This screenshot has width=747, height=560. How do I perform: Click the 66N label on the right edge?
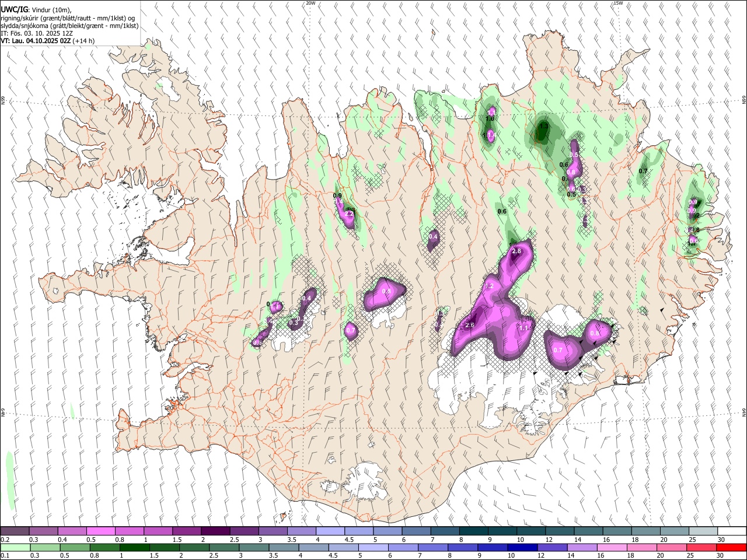point(743,100)
